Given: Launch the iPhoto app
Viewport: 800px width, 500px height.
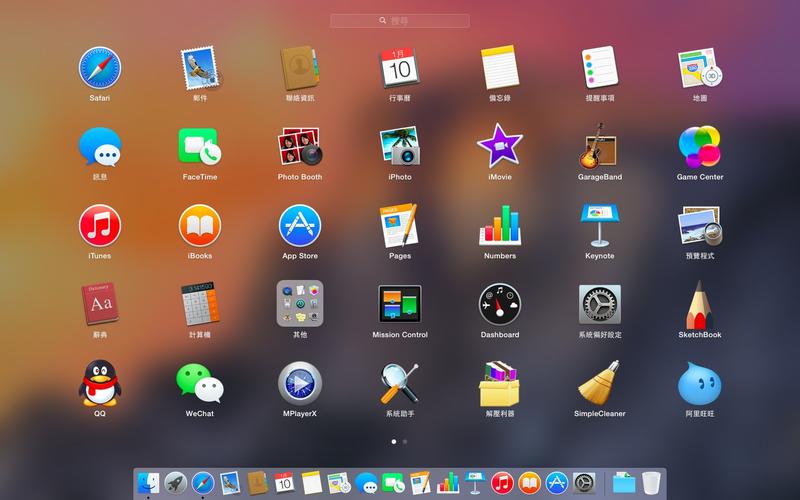Looking at the screenshot, I should pyautogui.click(x=400, y=147).
